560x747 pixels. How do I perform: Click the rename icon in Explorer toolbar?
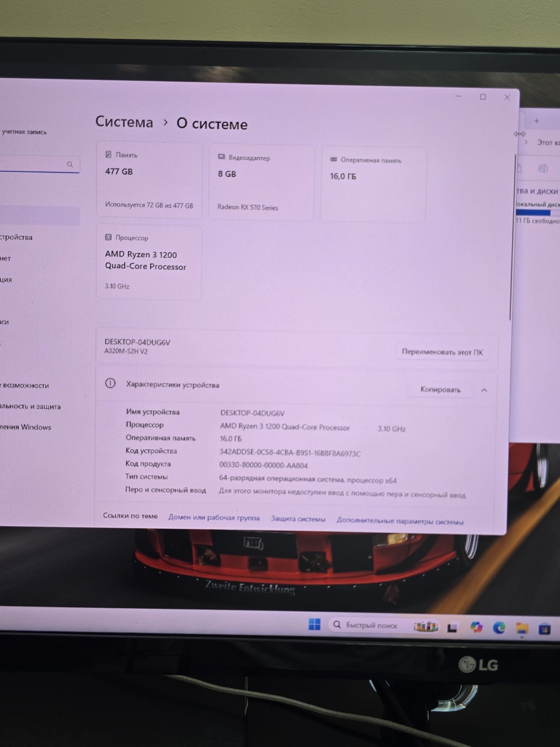point(543,169)
